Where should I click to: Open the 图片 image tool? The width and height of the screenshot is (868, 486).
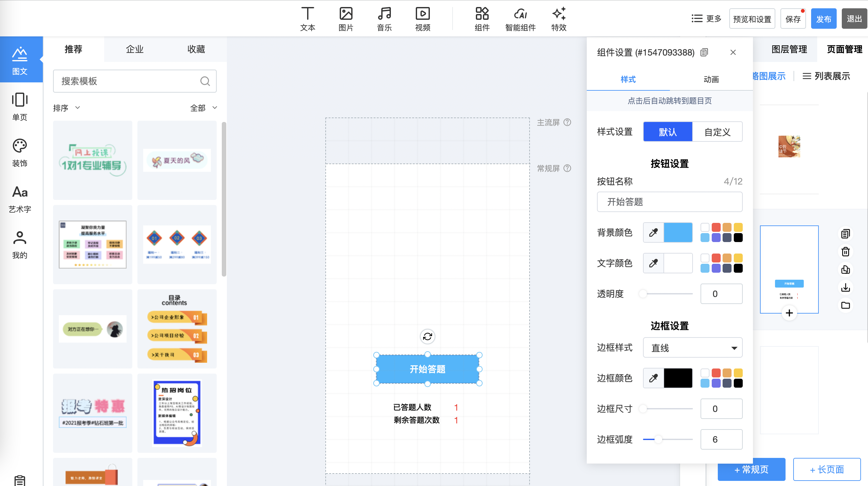(x=346, y=19)
